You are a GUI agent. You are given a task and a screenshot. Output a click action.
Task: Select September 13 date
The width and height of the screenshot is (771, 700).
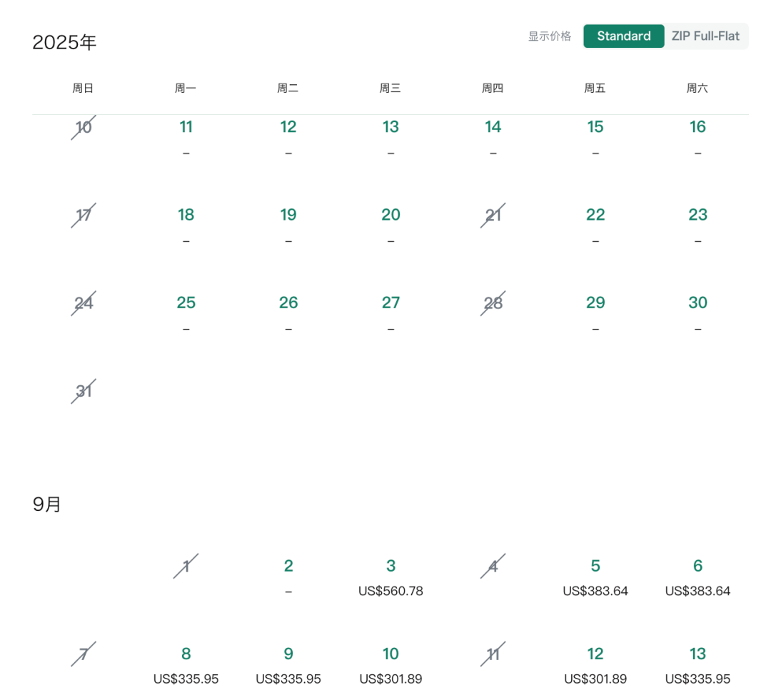[697, 664]
